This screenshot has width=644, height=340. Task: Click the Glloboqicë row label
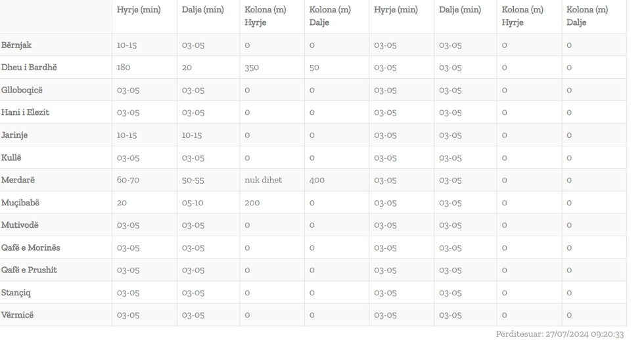(22, 90)
